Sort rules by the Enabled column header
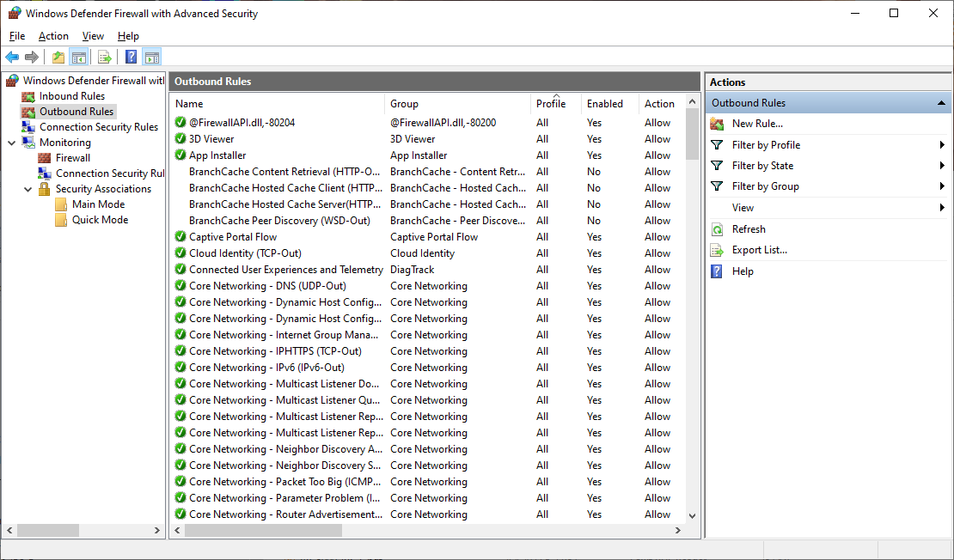Image resolution: width=954 pixels, height=560 pixels. tap(610, 104)
